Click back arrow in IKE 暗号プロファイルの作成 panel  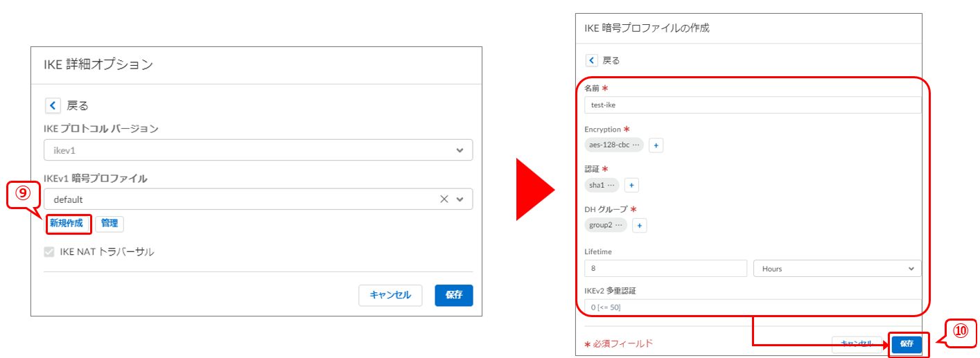[x=591, y=60]
